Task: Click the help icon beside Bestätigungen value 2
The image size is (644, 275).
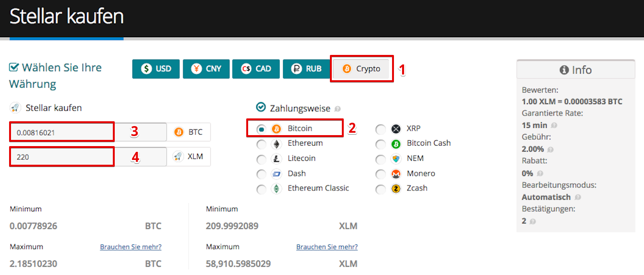Action: pyautogui.click(x=533, y=221)
